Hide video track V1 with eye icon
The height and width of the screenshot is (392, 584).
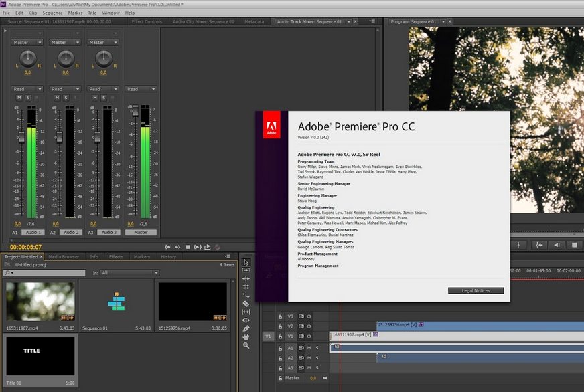tap(309, 336)
